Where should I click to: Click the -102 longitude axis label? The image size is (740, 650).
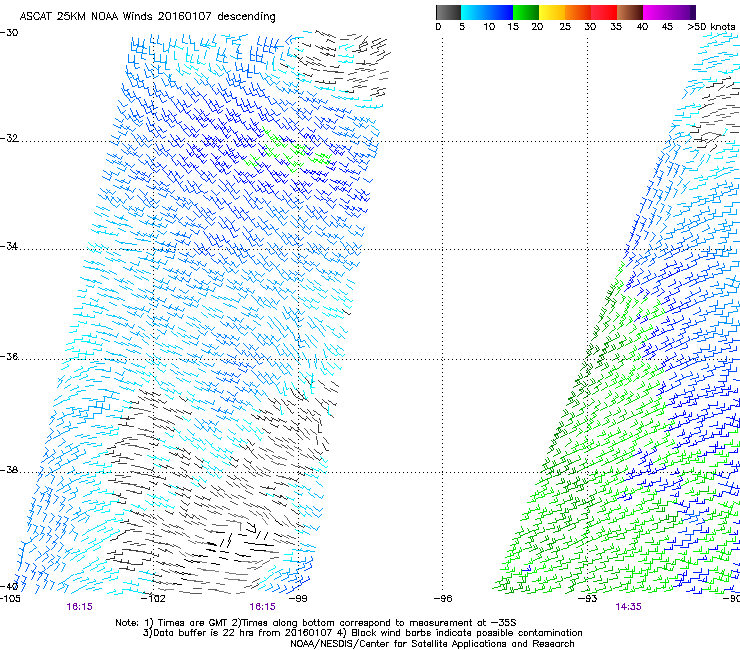click(x=154, y=599)
